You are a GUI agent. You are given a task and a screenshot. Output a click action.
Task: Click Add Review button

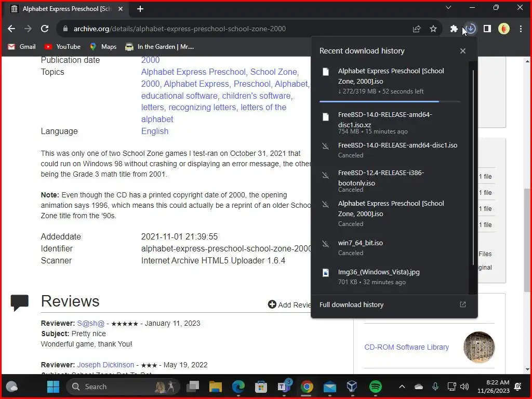tap(289, 304)
